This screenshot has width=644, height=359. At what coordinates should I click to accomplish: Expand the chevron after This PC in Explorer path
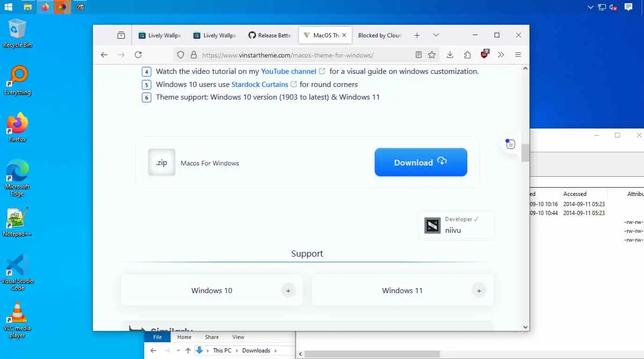tap(237, 351)
